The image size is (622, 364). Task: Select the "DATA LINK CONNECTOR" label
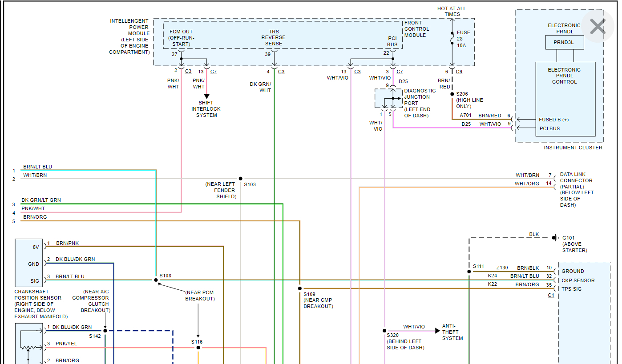pos(576,177)
